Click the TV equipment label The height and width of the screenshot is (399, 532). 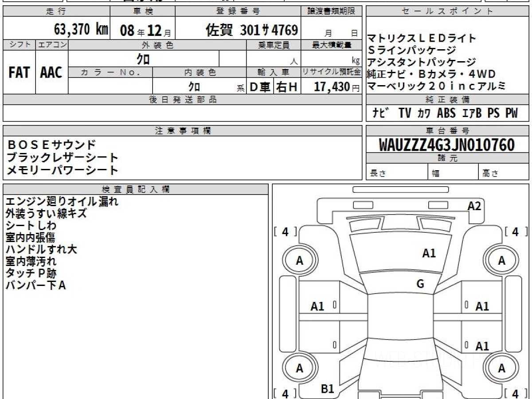404,113
